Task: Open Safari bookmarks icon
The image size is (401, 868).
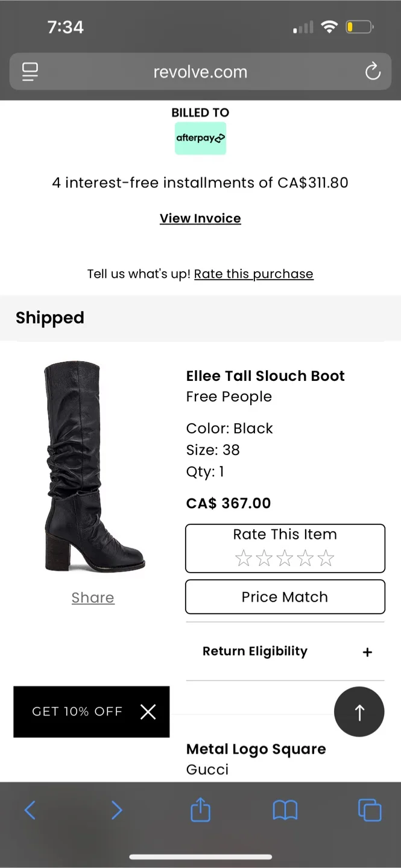Action: (x=285, y=810)
